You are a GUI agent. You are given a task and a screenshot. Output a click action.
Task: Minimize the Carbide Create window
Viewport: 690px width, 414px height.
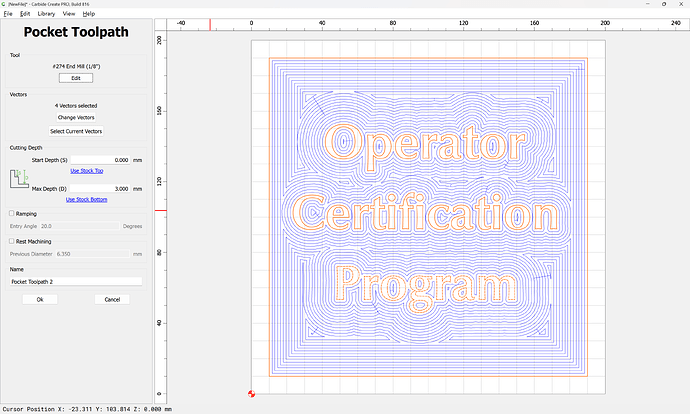pyautogui.click(x=648, y=4)
